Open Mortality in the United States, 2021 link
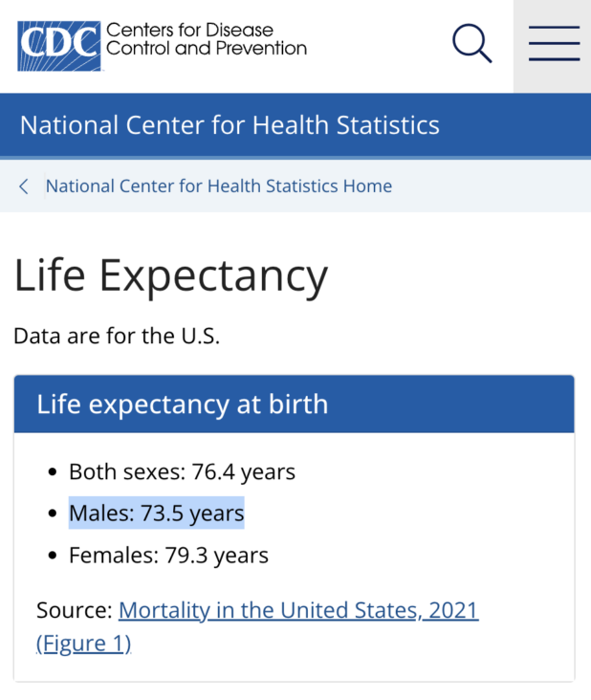This screenshot has width=591, height=700. [x=298, y=610]
